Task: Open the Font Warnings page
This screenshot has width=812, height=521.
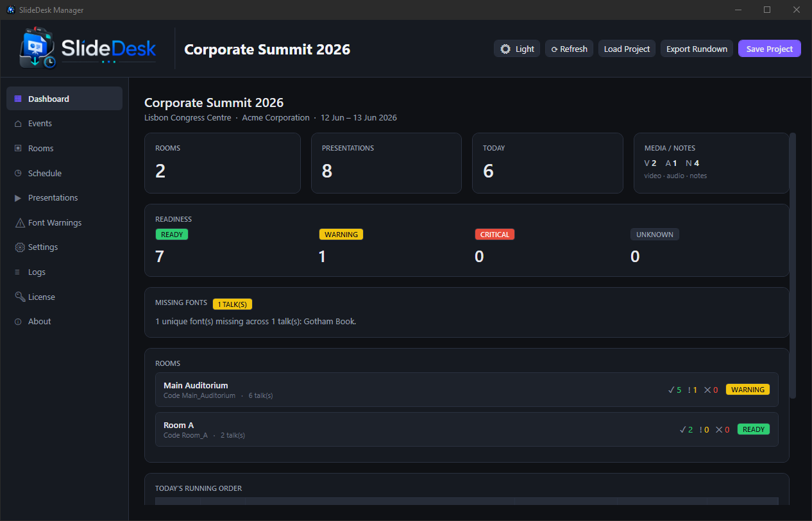Action: click(64, 223)
